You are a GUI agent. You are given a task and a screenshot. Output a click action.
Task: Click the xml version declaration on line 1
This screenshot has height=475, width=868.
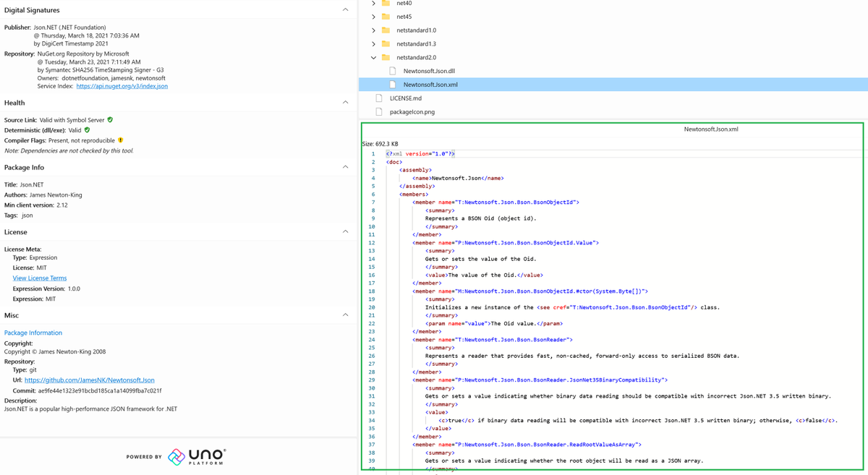[x=420, y=154]
